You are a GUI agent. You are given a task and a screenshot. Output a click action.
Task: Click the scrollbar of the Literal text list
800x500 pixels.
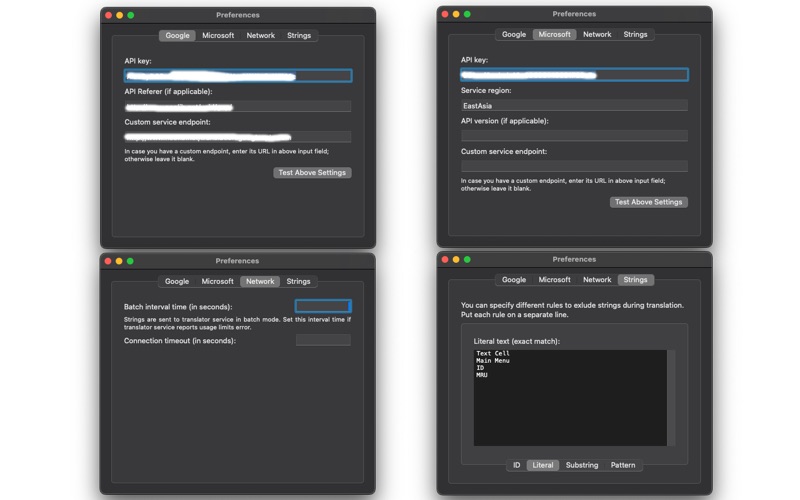(x=671, y=398)
